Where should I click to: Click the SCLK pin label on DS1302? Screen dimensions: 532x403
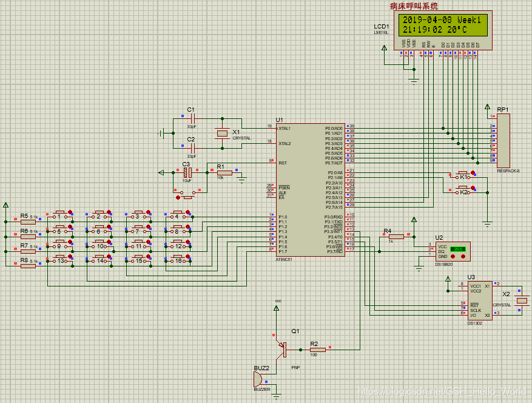point(476,310)
